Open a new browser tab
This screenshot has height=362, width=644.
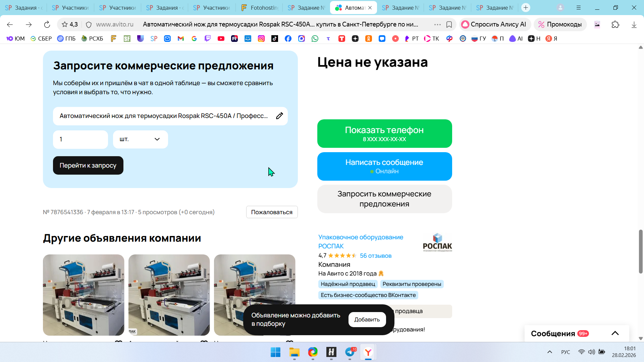(526, 7)
